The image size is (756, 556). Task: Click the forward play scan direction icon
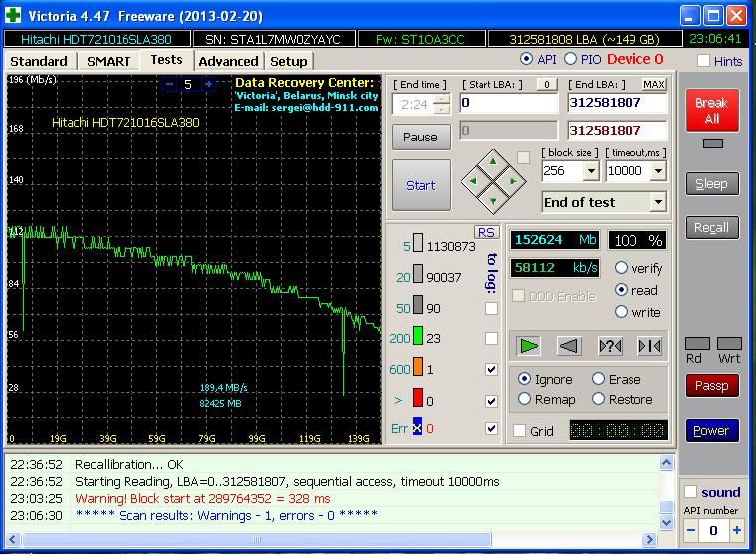530,345
